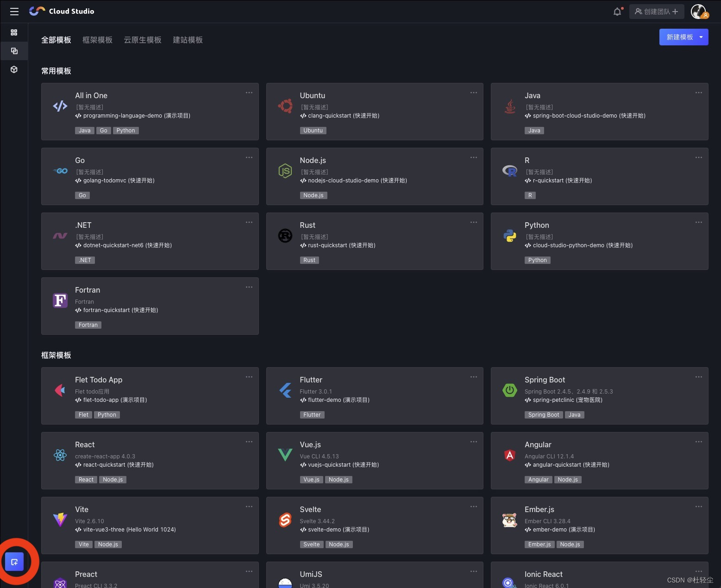Open the Spring Boot card options menu
The height and width of the screenshot is (588, 721).
click(x=699, y=377)
